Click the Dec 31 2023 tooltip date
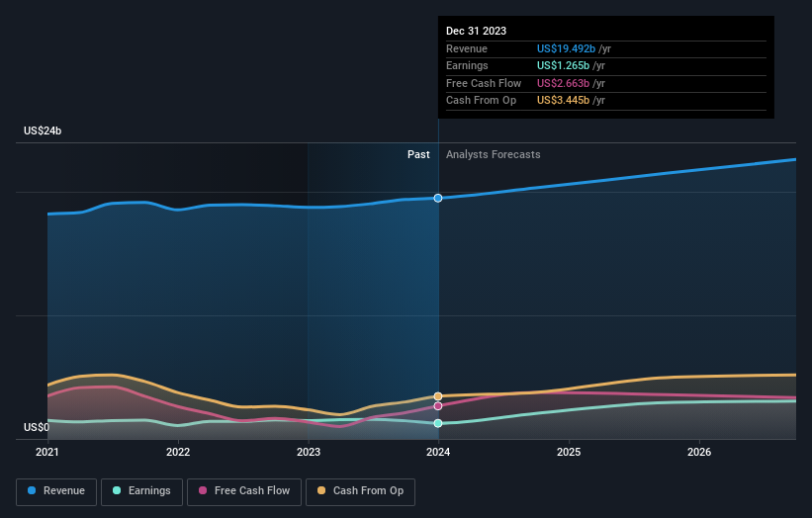 [x=476, y=31]
